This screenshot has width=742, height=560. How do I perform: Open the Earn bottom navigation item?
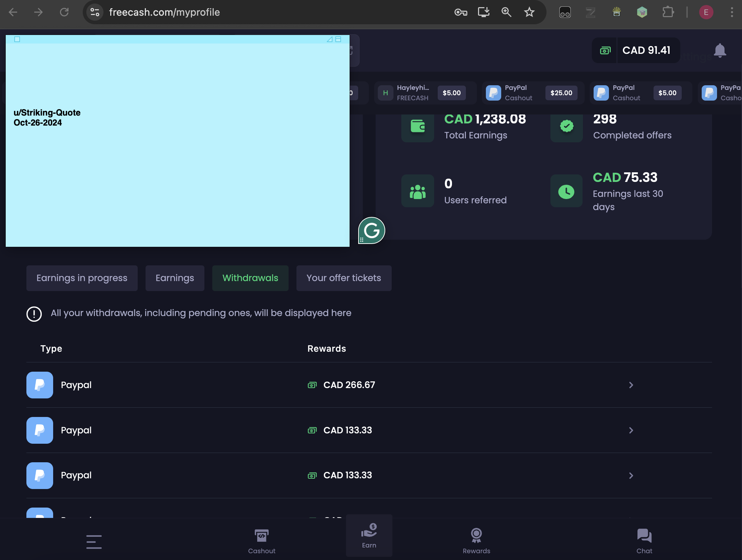(369, 536)
